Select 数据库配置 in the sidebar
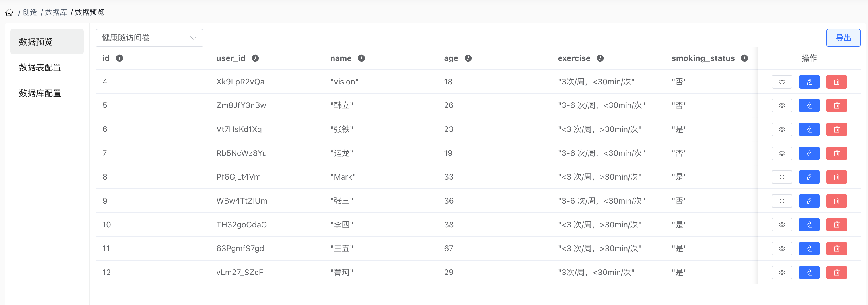Viewport: 868px width, 305px height. tap(47, 93)
